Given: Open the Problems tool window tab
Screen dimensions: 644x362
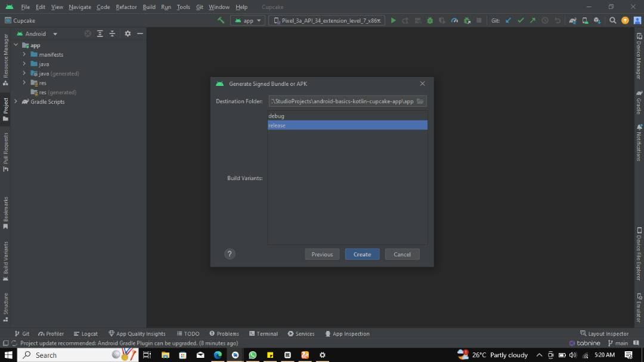Looking at the screenshot, I should tap(224, 333).
